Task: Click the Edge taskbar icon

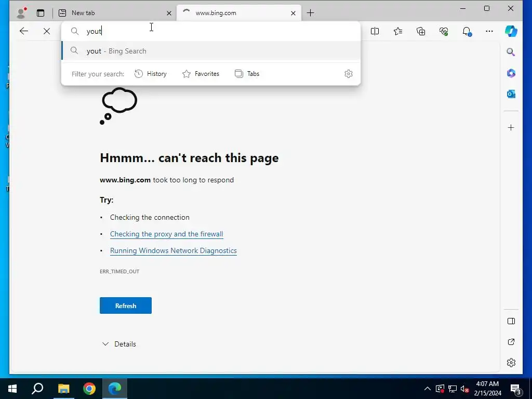Action: 115,389
